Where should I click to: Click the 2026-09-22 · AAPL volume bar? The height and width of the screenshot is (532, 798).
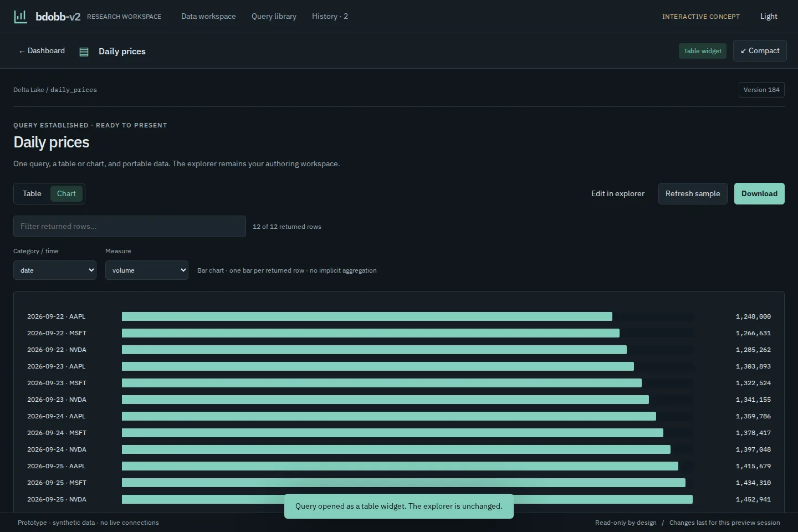(x=367, y=316)
